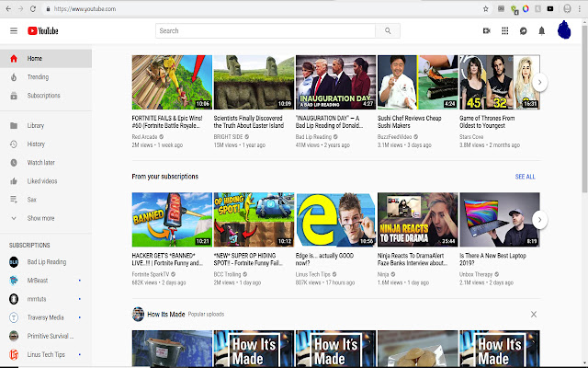Click SEE ALL for subscriptions
588x368 pixels.
pyautogui.click(x=525, y=177)
